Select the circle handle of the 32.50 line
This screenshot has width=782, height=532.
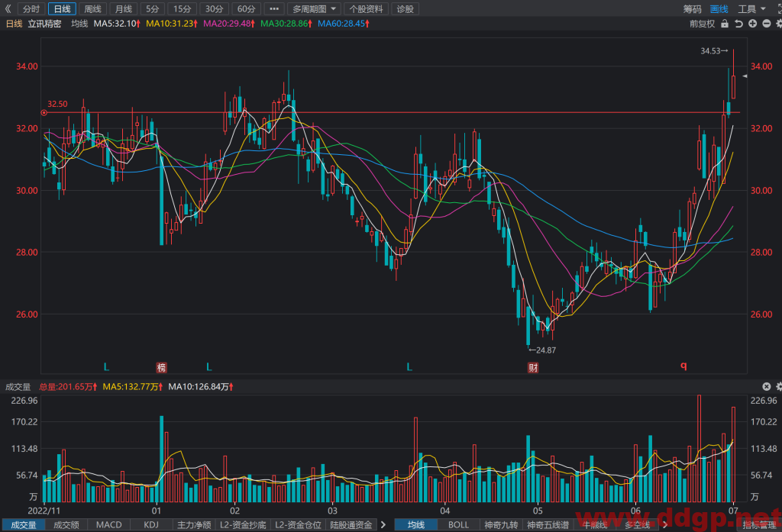pos(44,113)
